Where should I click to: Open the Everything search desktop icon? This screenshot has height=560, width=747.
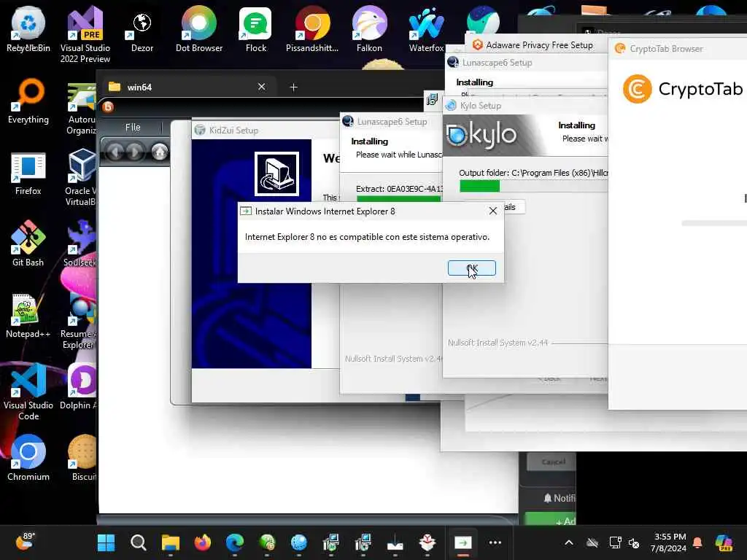pos(28,101)
